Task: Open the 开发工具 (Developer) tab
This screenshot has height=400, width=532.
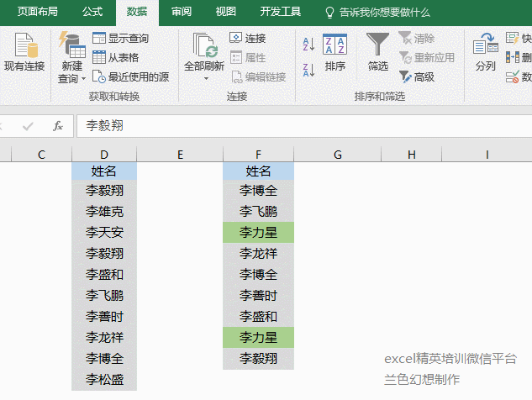Action: click(x=281, y=12)
